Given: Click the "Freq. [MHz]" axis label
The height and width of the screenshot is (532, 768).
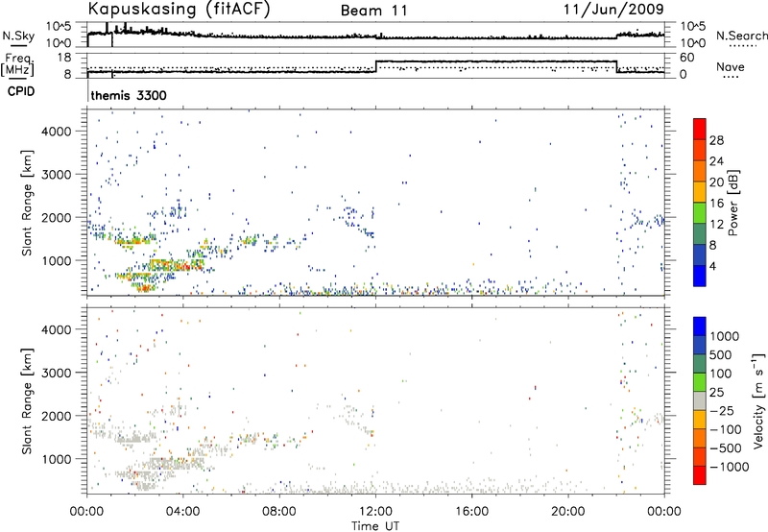Looking at the screenshot, I should 18,64.
